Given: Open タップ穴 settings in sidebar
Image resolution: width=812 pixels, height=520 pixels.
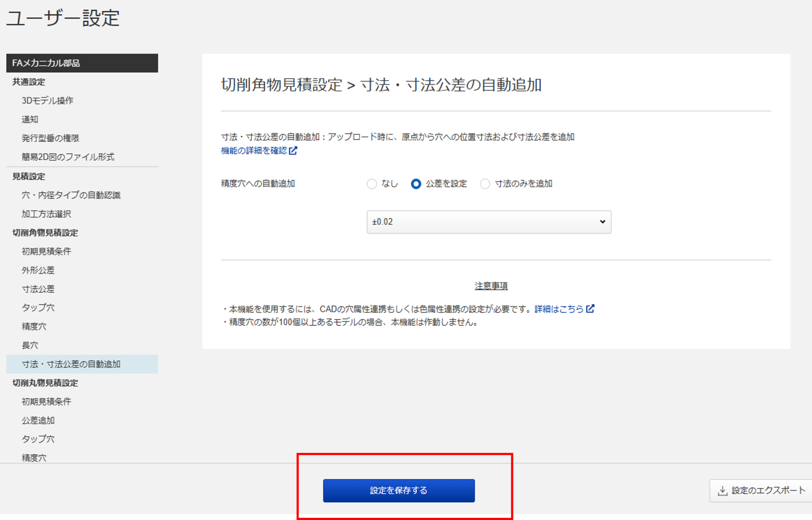Looking at the screenshot, I should [38, 307].
